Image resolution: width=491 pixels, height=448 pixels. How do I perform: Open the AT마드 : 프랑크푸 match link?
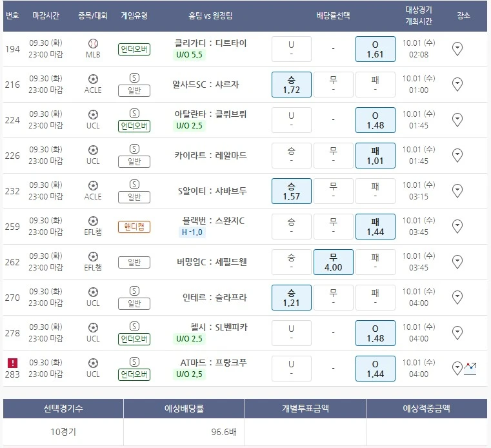coord(214,362)
